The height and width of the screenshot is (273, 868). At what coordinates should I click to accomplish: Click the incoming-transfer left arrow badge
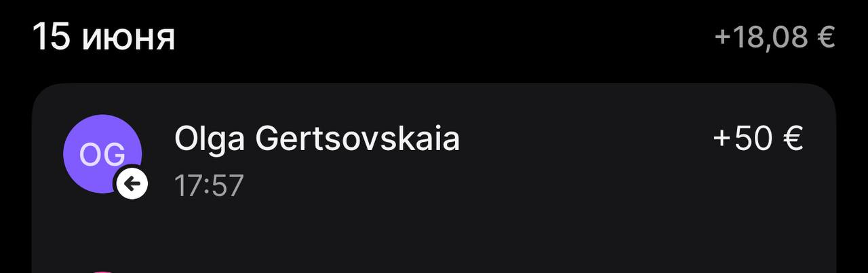click(132, 183)
